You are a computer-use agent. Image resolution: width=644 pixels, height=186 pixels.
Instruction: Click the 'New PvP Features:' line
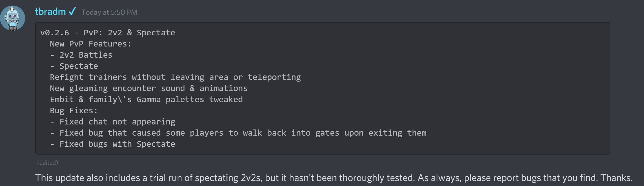coord(90,44)
